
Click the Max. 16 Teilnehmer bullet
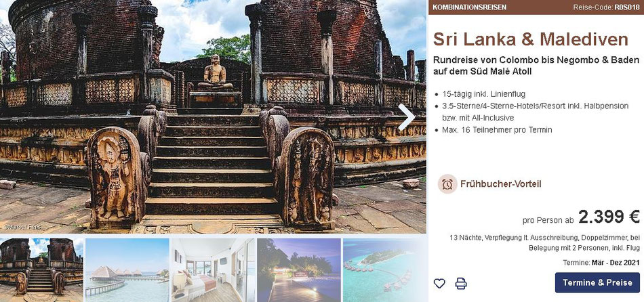click(497, 130)
